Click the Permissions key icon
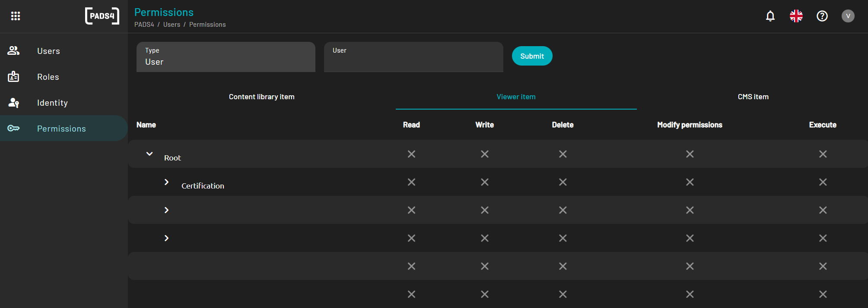 click(x=13, y=128)
